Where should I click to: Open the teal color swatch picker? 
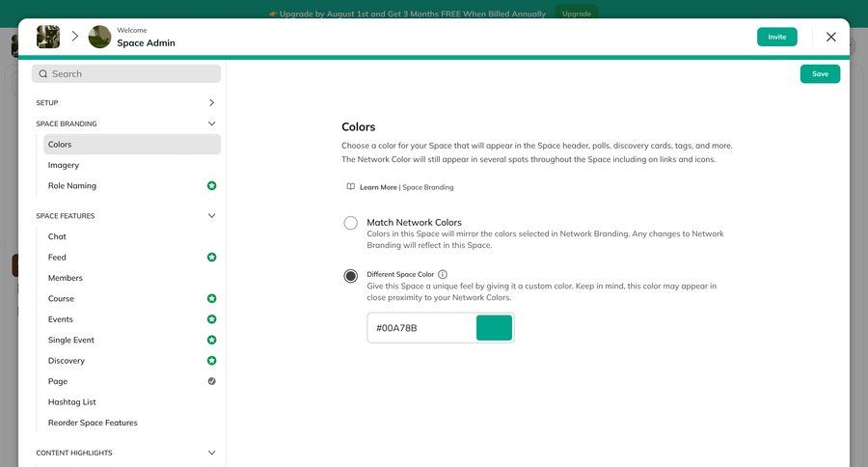(x=494, y=328)
